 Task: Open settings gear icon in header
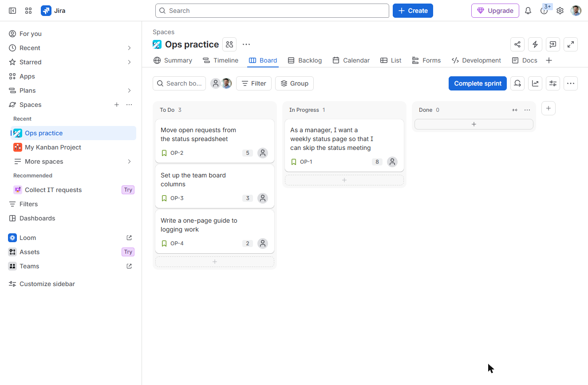pos(560,11)
